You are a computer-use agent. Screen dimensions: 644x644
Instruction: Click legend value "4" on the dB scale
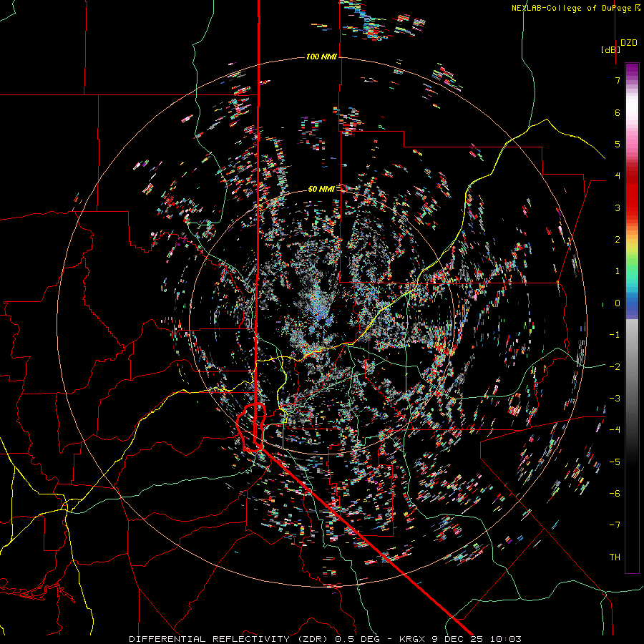(x=618, y=176)
